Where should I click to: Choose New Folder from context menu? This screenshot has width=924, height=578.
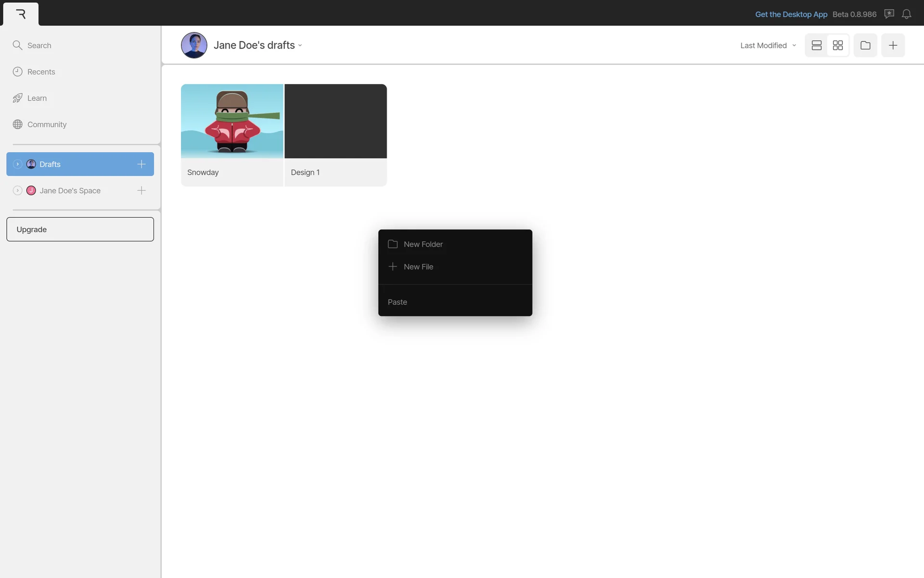click(x=423, y=244)
